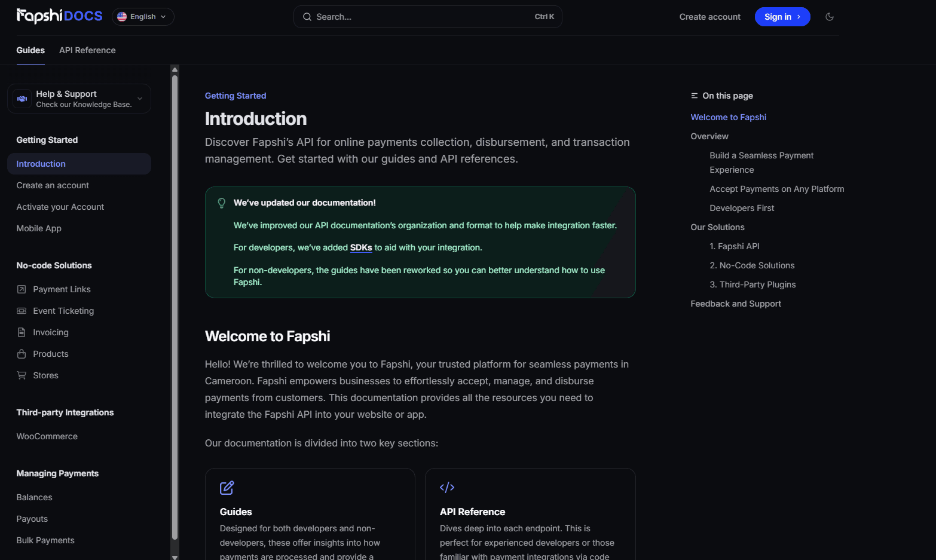Click the Help & Support handshake icon
The height and width of the screenshot is (560, 936).
22,99
